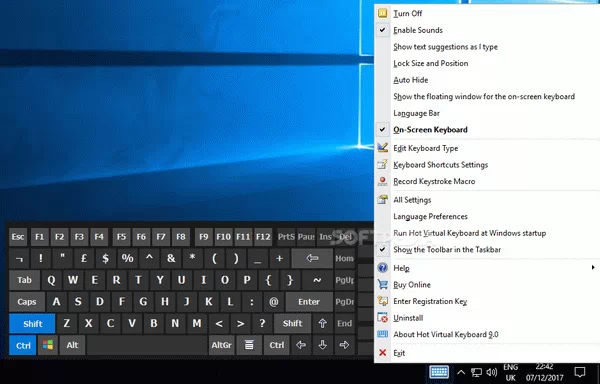The width and height of the screenshot is (600, 384).
Task: Click Hot Virtual Keyboard tray icon in taskbar
Action: 439,372
